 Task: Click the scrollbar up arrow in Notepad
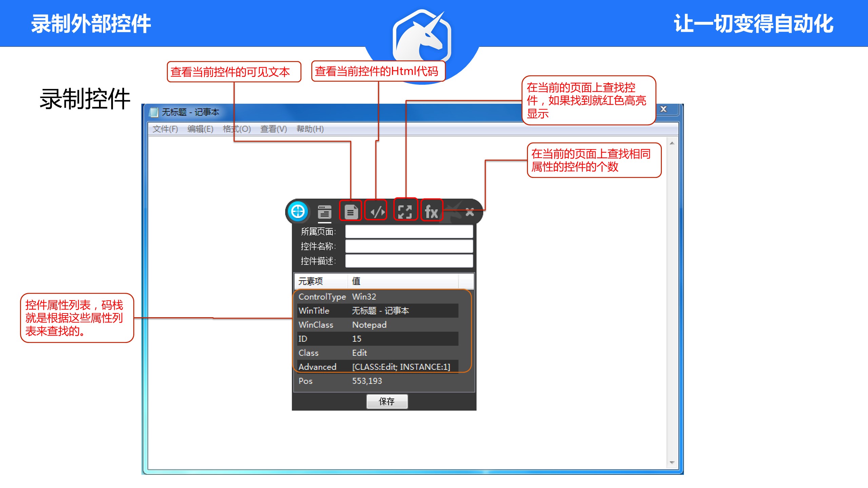tap(672, 143)
